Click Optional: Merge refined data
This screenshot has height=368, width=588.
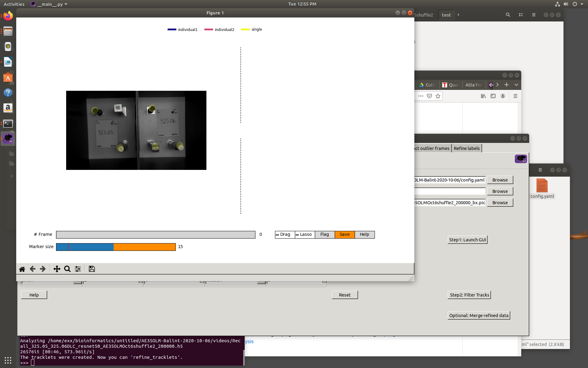[479, 315]
